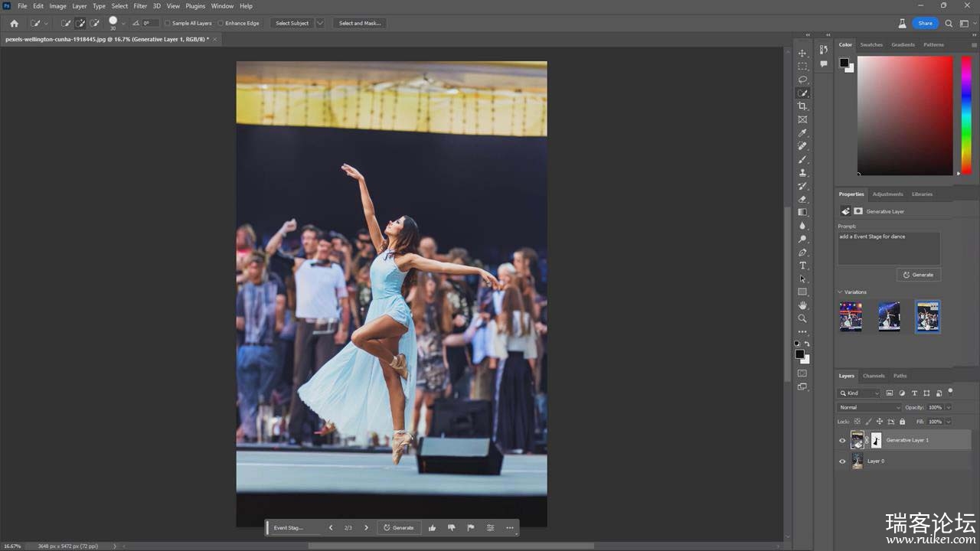This screenshot has height=551, width=980.
Task: Enable the Enhance Edge checkbox
Action: point(221,24)
